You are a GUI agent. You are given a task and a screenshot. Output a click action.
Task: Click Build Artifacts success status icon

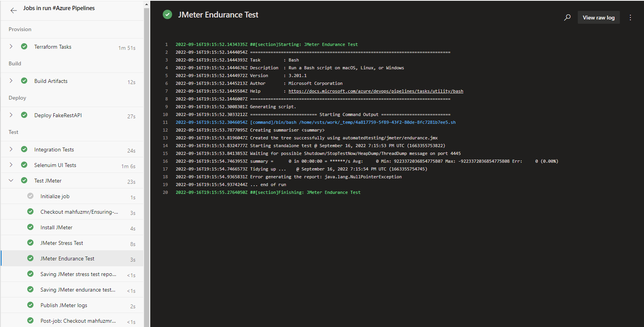click(x=24, y=81)
